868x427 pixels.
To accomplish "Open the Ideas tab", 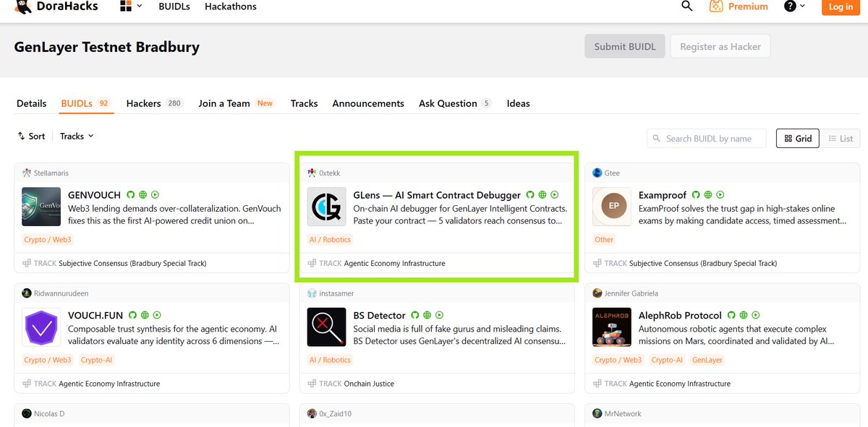I will tap(518, 103).
